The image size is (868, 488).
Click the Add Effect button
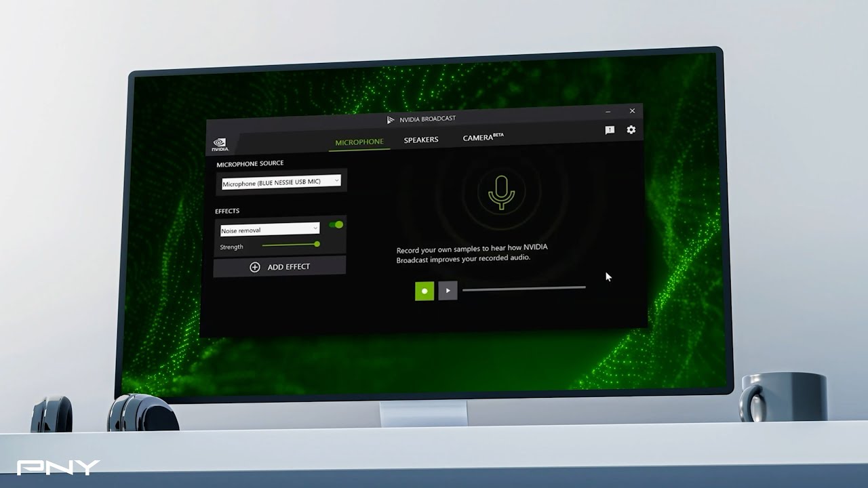pos(279,267)
